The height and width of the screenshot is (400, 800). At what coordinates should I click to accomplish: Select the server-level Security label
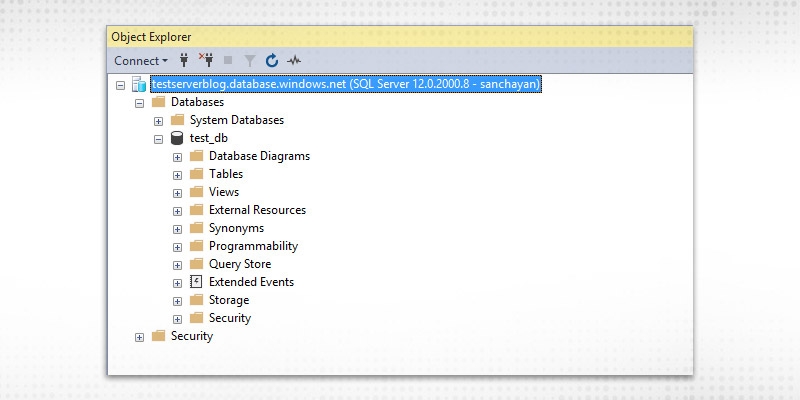pyautogui.click(x=192, y=336)
